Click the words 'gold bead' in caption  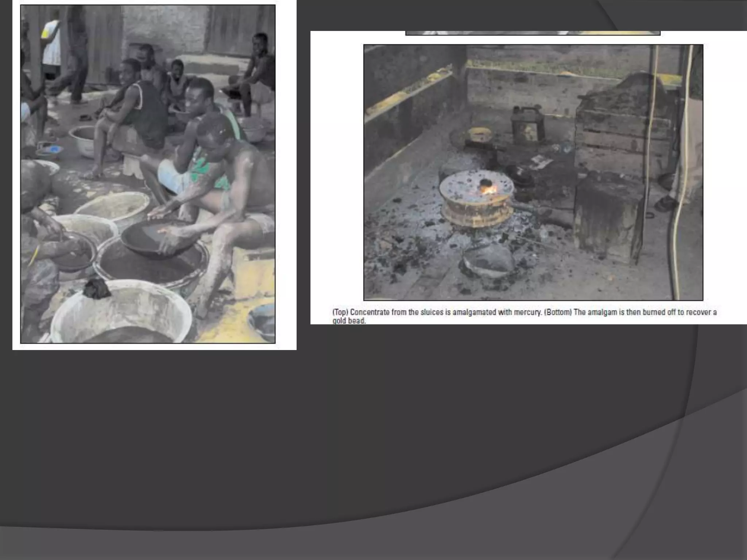(x=348, y=321)
